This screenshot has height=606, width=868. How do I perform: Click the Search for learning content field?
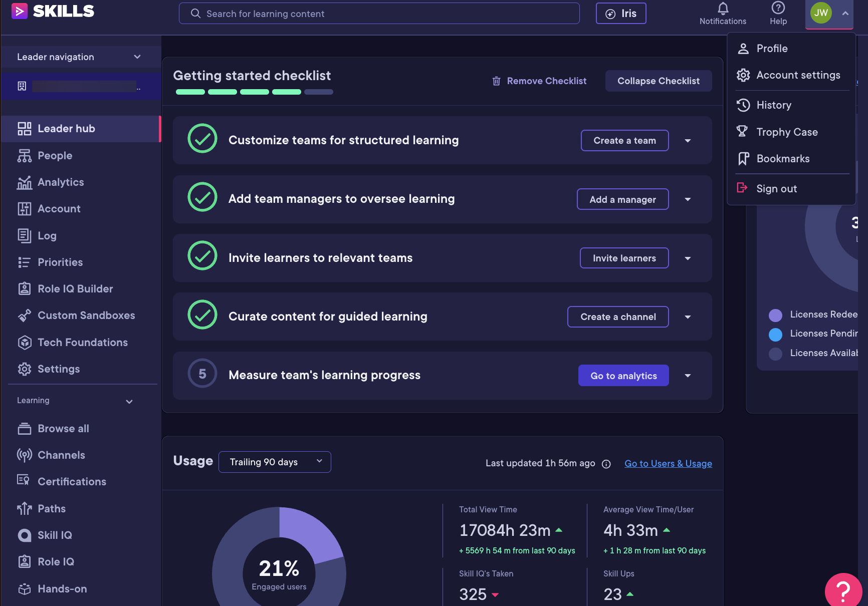379,14
